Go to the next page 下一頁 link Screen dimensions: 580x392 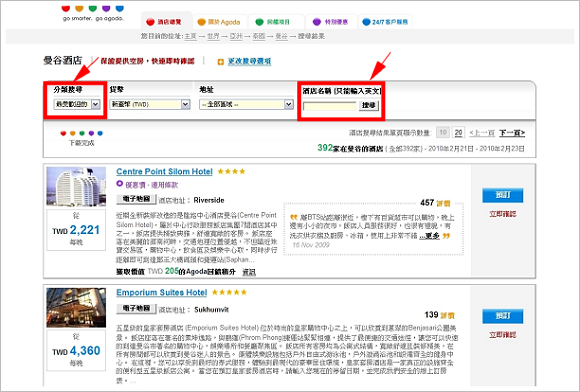(512, 133)
